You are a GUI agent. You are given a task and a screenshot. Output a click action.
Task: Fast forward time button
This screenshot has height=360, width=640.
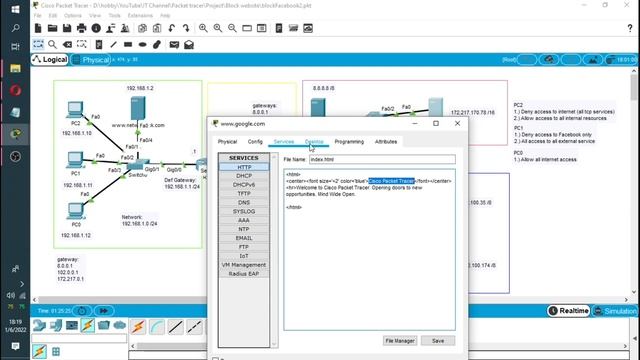(104, 311)
